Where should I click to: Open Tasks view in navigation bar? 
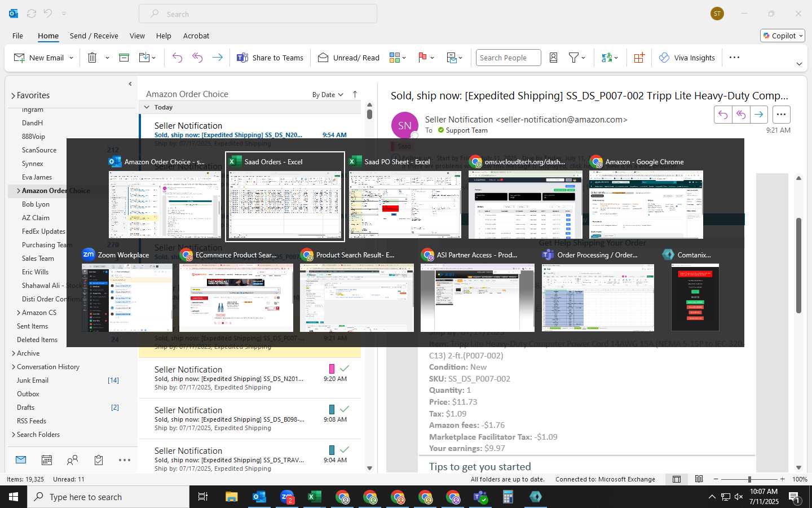point(99,460)
